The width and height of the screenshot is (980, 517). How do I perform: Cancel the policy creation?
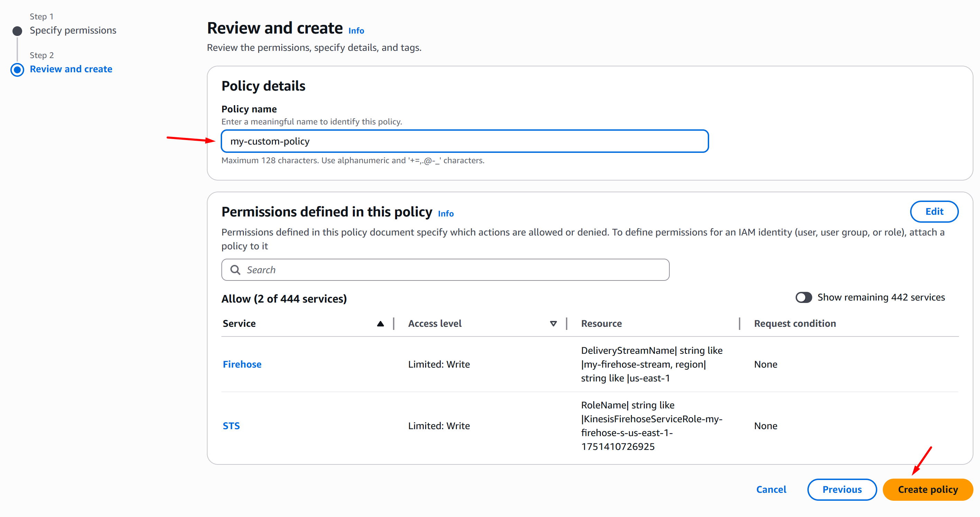[771, 489]
